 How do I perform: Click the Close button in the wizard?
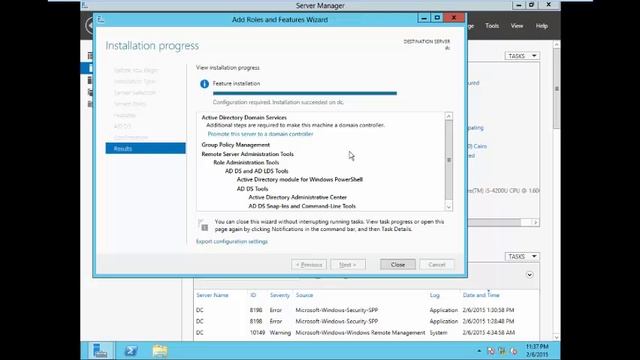[x=398, y=264]
